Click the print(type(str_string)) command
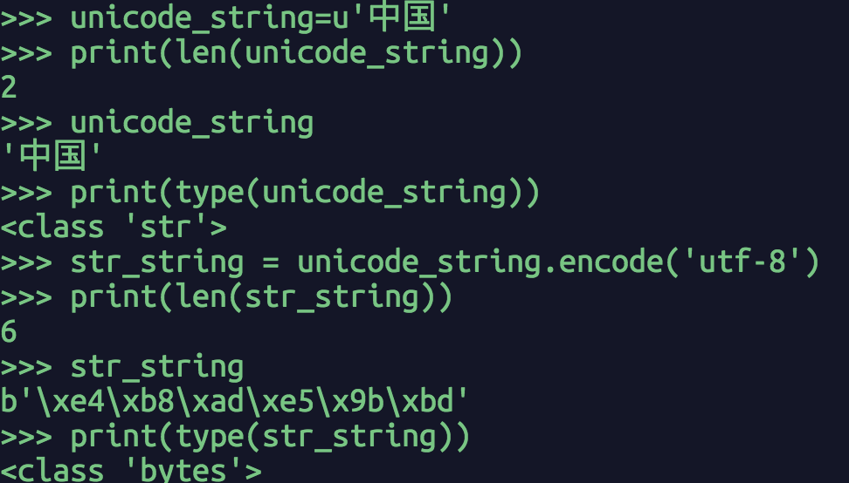 coord(270,437)
